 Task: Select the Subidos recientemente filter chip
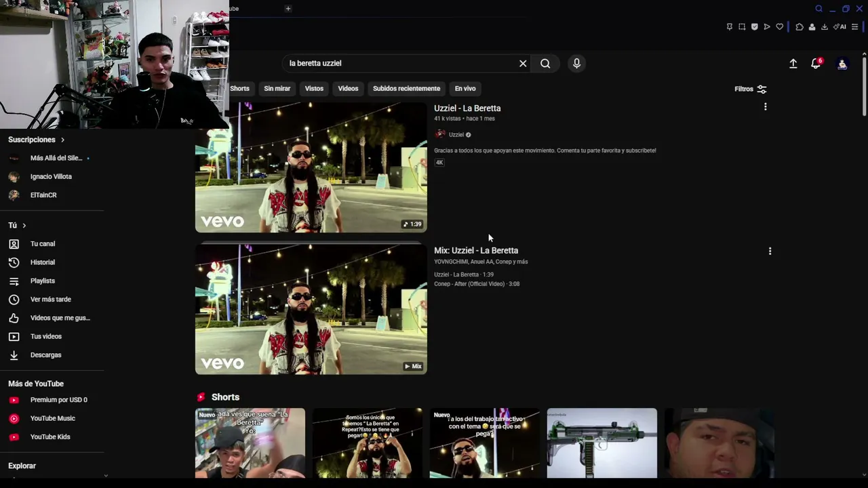click(x=406, y=89)
